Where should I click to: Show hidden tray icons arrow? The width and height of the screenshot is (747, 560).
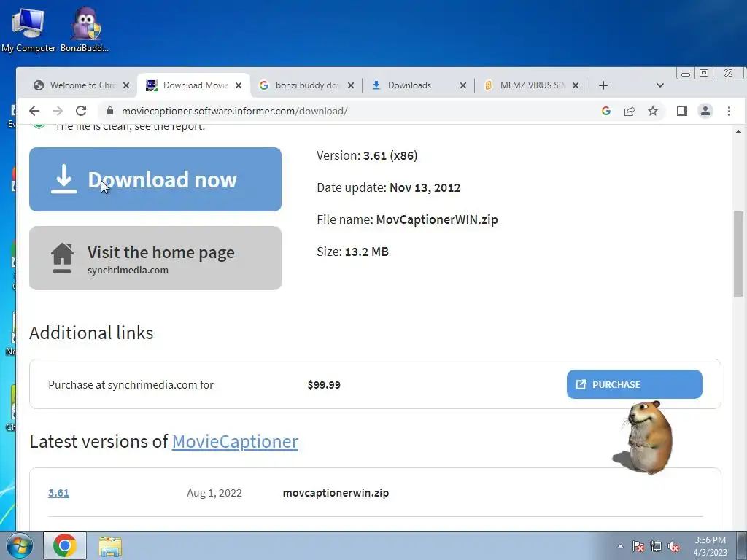[620, 546]
